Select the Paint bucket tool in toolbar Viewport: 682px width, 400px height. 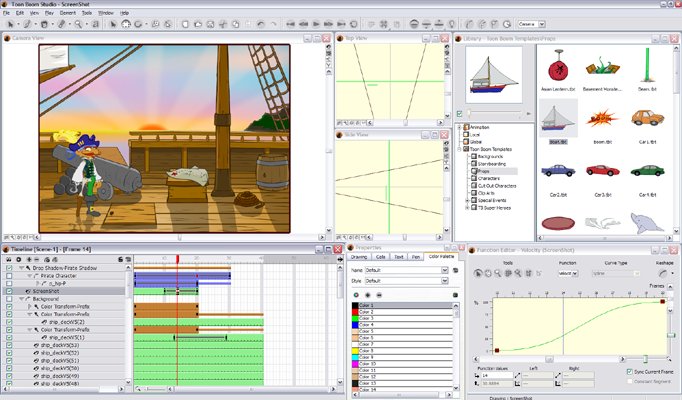coord(44,24)
